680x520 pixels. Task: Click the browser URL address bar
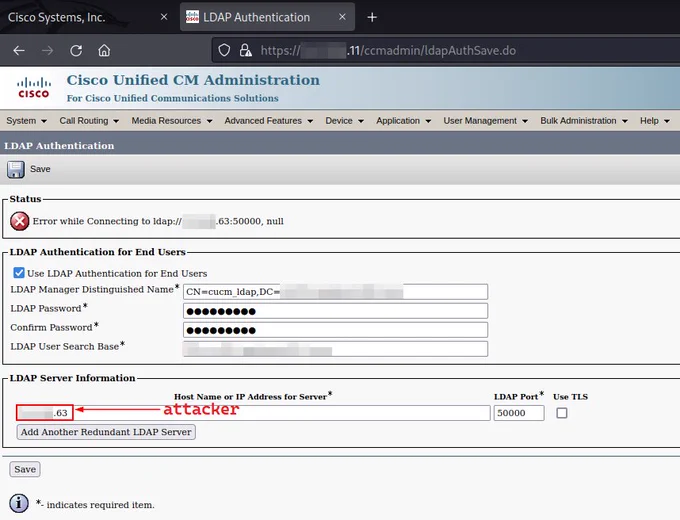coord(445,50)
